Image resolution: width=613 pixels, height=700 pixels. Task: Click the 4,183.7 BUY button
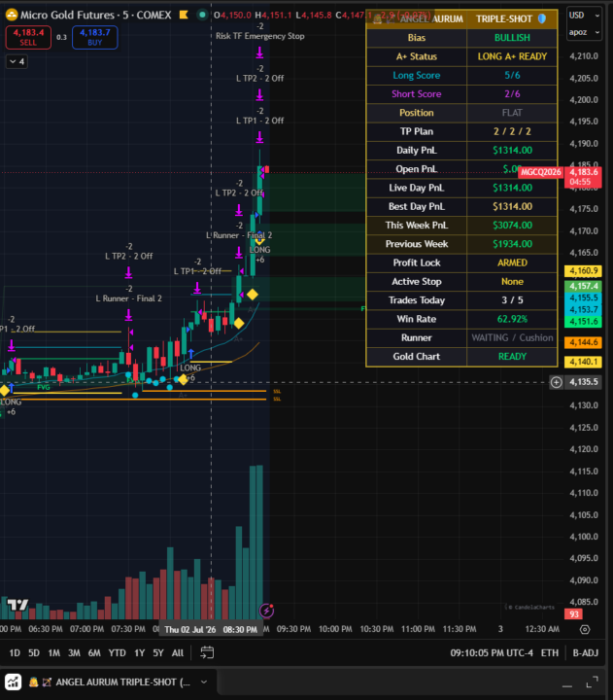pos(94,37)
